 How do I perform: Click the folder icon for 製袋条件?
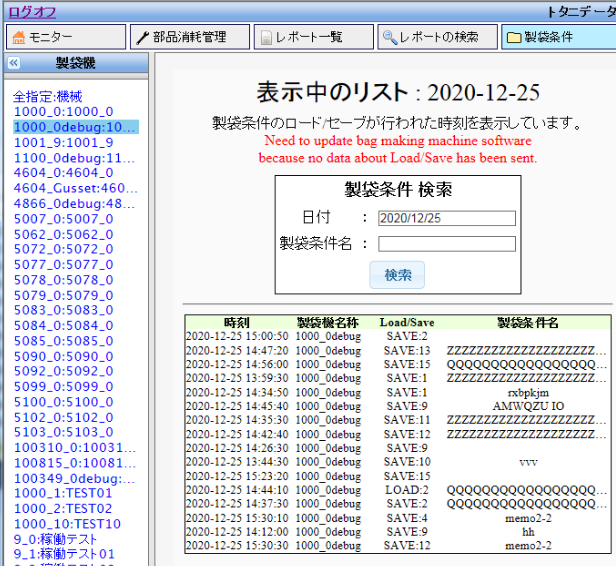pos(513,37)
